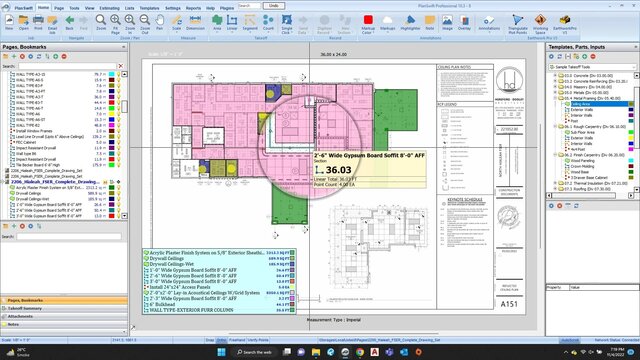
Task: Choose the Count takeoff tool
Action: coord(268,23)
